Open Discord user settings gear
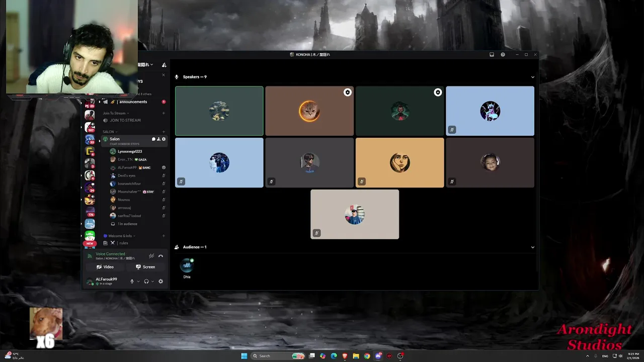Image resolution: width=644 pixels, height=362 pixels. point(160,281)
